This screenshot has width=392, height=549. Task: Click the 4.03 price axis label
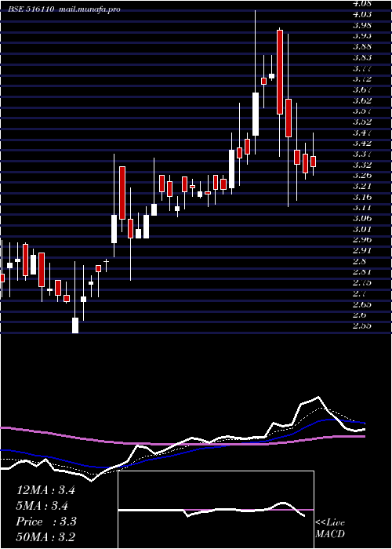tap(362, 14)
